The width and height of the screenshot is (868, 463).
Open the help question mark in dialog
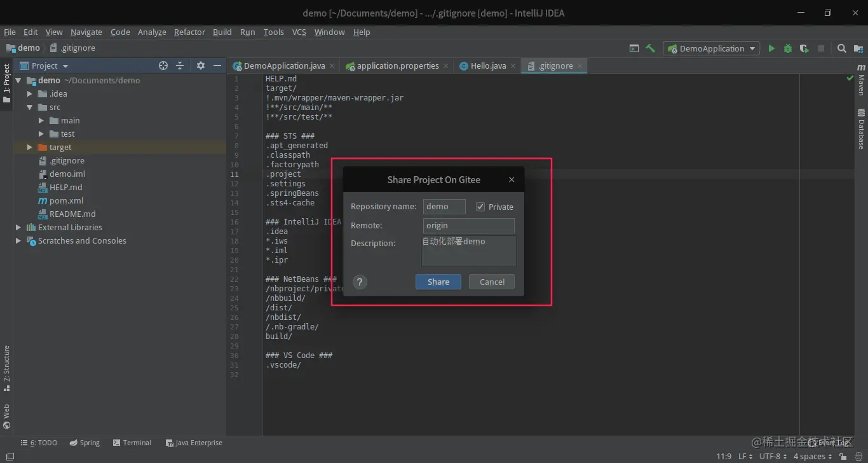(x=360, y=282)
